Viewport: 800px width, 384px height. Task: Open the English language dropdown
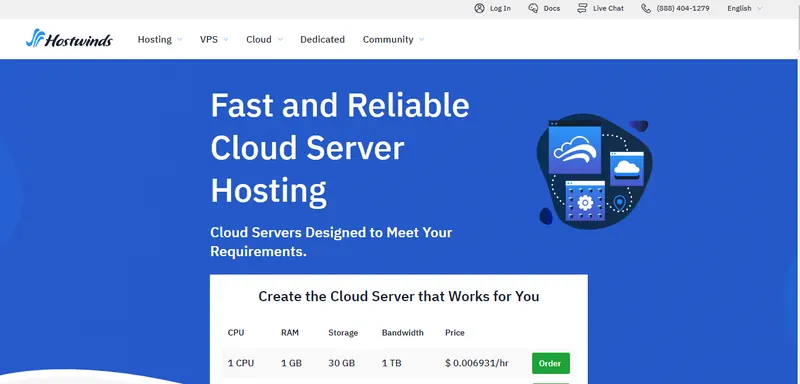click(x=744, y=8)
